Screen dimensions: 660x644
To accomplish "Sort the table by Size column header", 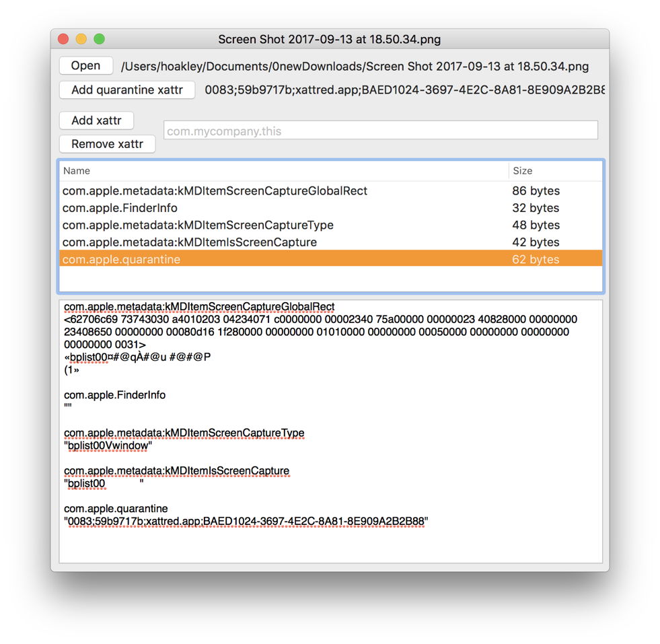I will pos(554,171).
